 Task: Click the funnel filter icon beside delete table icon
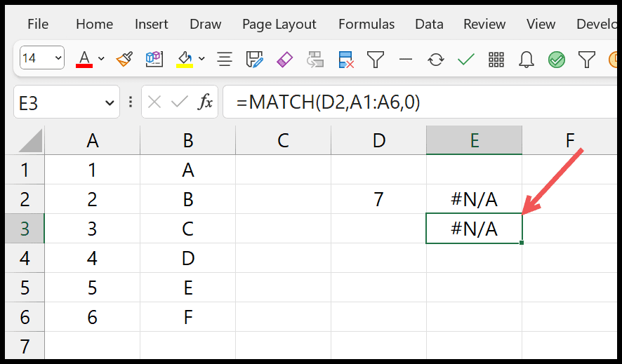click(x=376, y=60)
